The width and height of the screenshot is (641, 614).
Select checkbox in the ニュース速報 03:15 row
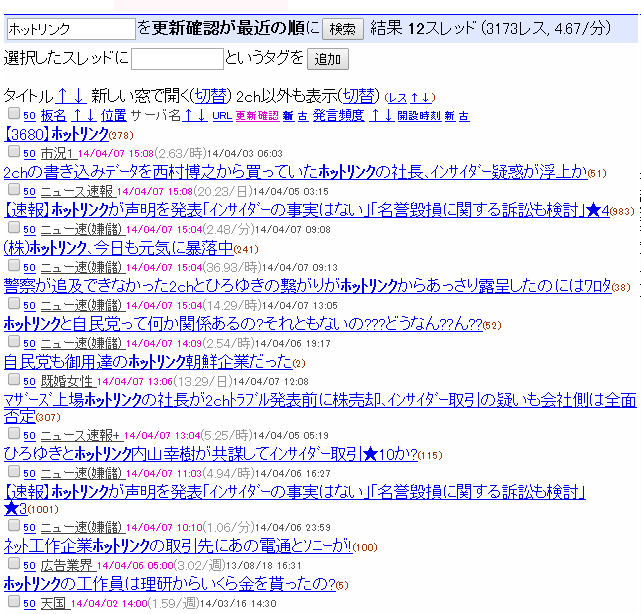tap(14, 189)
